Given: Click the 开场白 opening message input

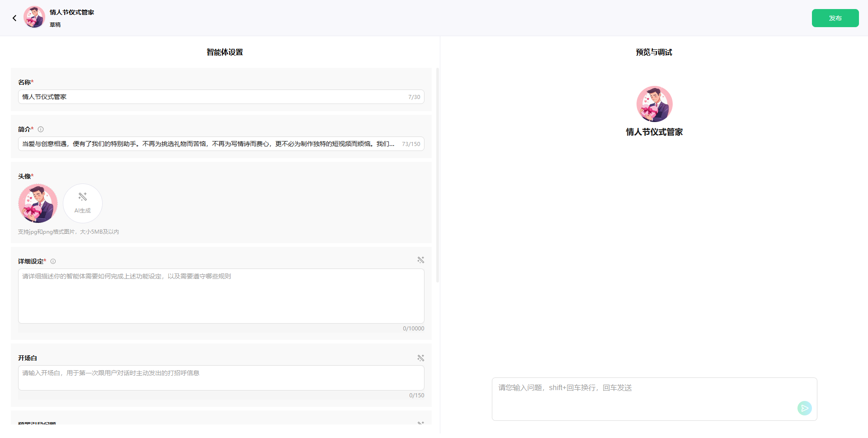Looking at the screenshot, I should click(221, 378).
